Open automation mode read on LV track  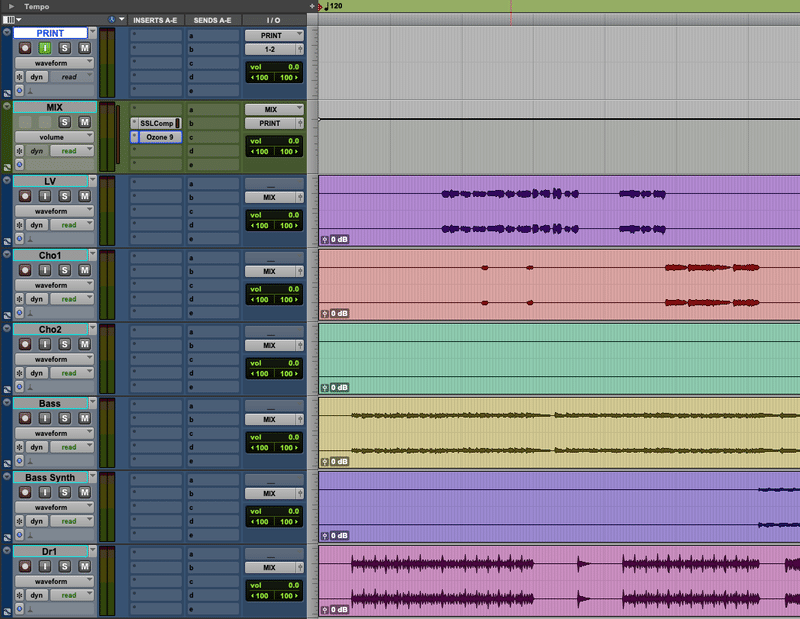(71, 225)
